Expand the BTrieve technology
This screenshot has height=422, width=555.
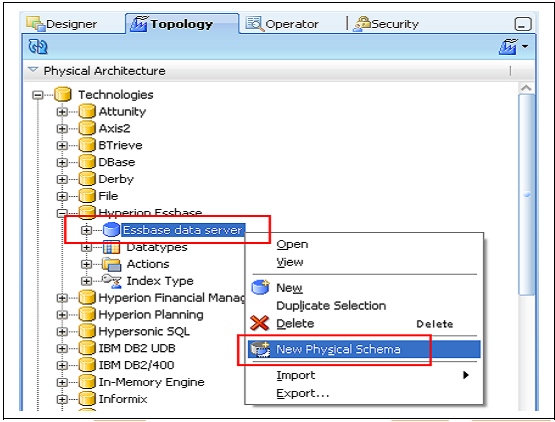62,146
